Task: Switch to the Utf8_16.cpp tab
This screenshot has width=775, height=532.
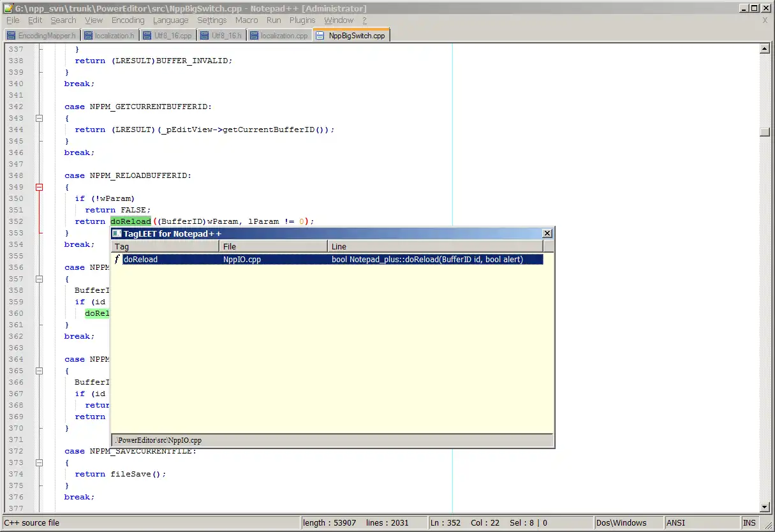Action: (167, 35)
